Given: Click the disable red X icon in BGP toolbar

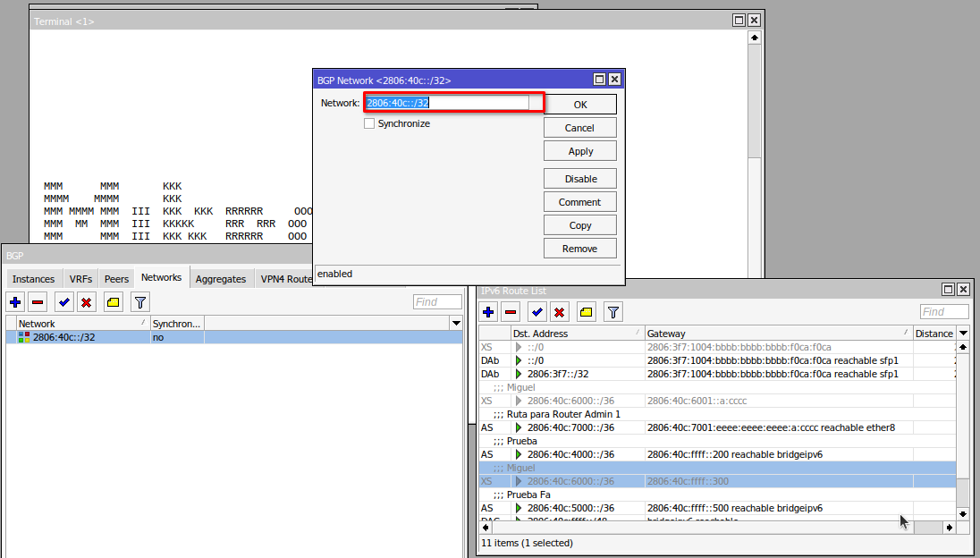Looking at the screenshot, I should click(86, 302).
